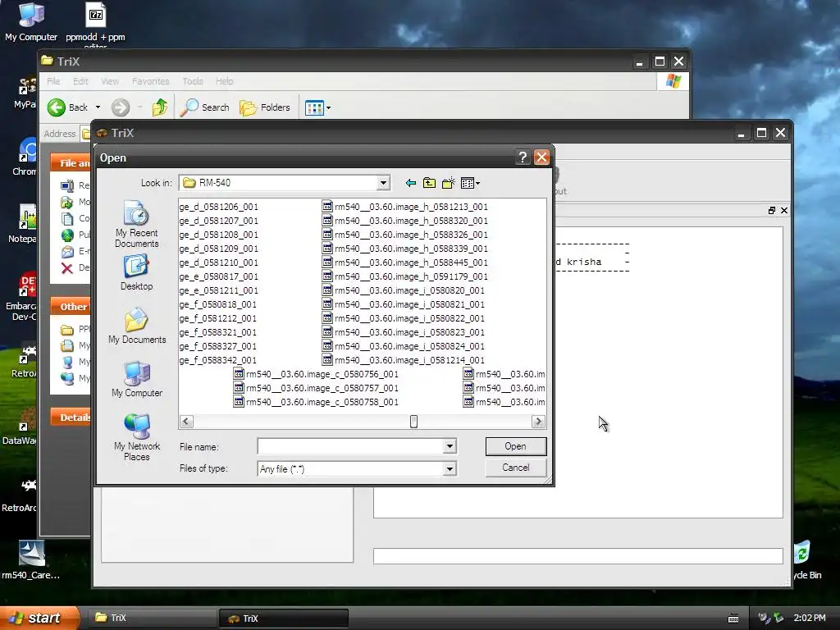Select file ge_f_0588342_001
This screenshot has width=840, height=630.
click(x=217, y=359)
